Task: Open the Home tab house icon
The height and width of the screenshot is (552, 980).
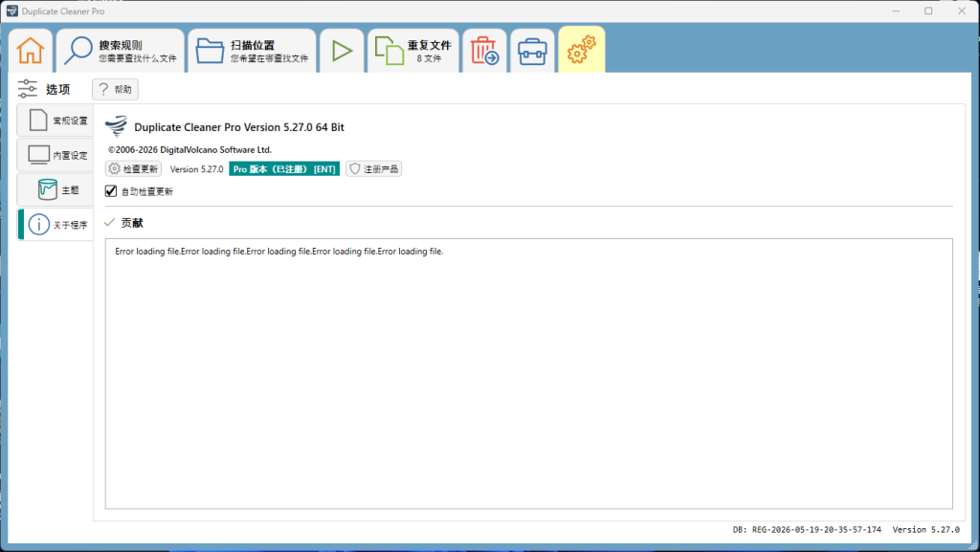Action: click(x=30, y=51)
